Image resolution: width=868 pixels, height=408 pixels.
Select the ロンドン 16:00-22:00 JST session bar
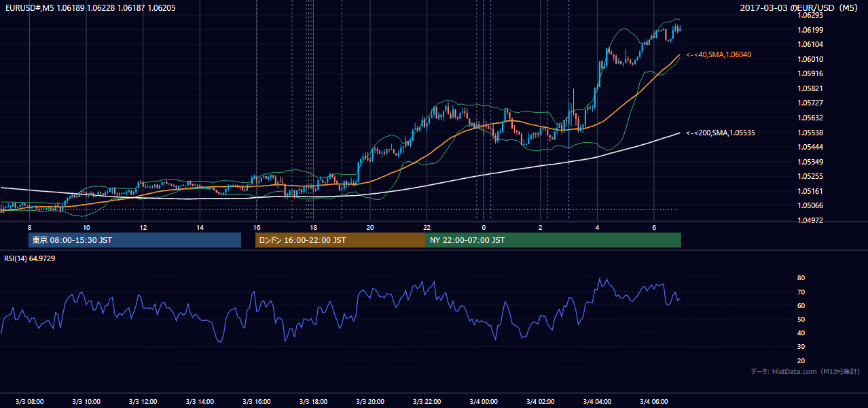point(340,240)
